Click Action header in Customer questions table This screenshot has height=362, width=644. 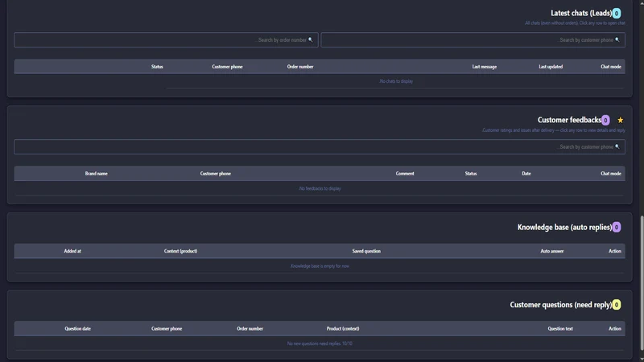[x=614, y=329]
